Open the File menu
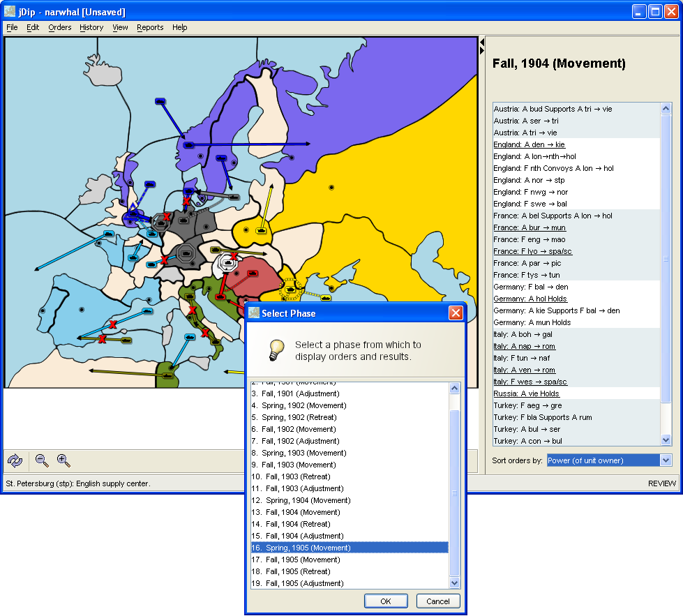This screenshot has width=683, height=616. (12, 27)
